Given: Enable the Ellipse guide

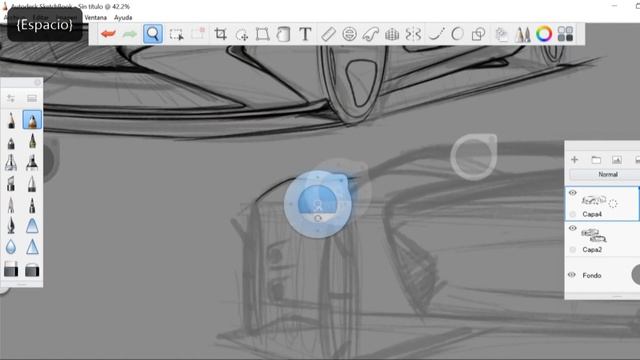Looking at the screenshot, I should point(349,34).
